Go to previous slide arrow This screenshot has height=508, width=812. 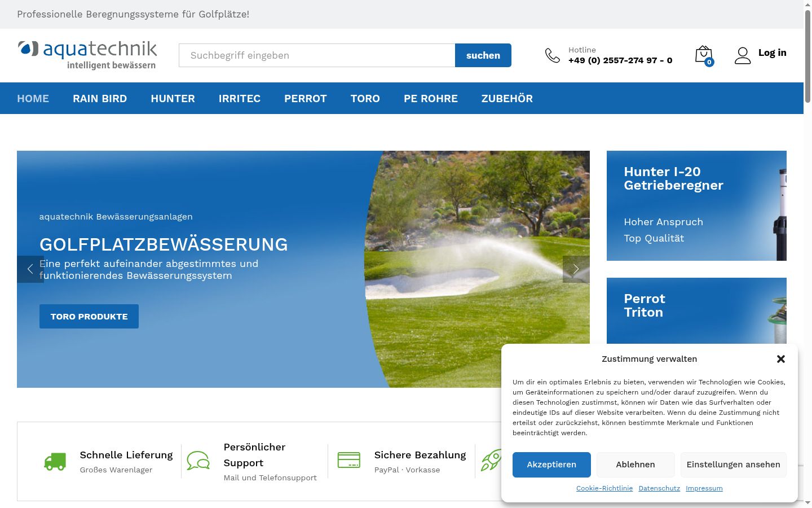pyautogui.click(x=30, y=269)
